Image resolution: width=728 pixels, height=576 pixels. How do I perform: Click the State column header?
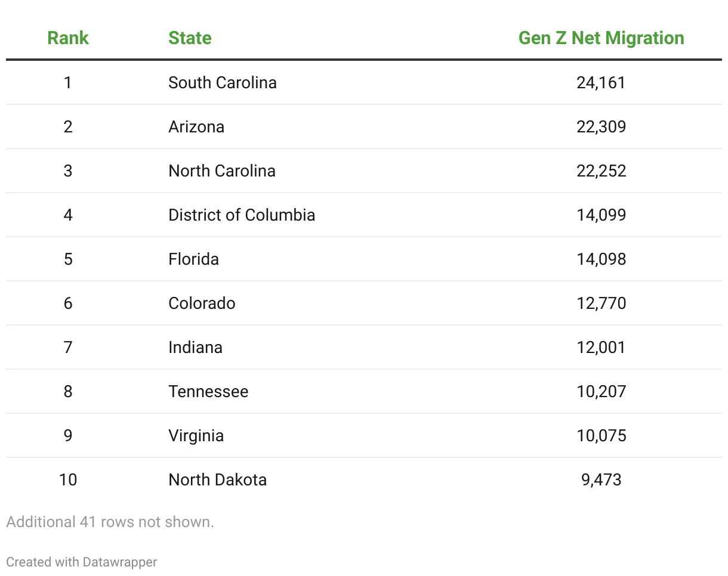[x=190, y=38]
